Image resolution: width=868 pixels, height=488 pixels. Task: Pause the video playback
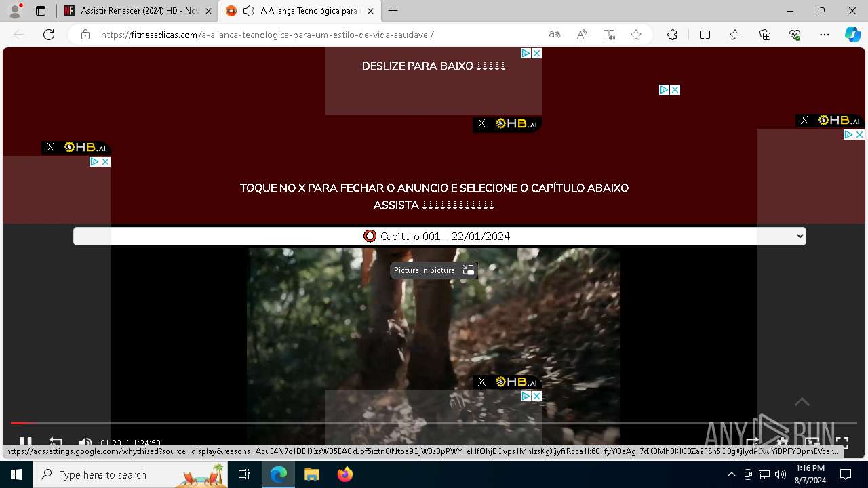coord(25,442)
